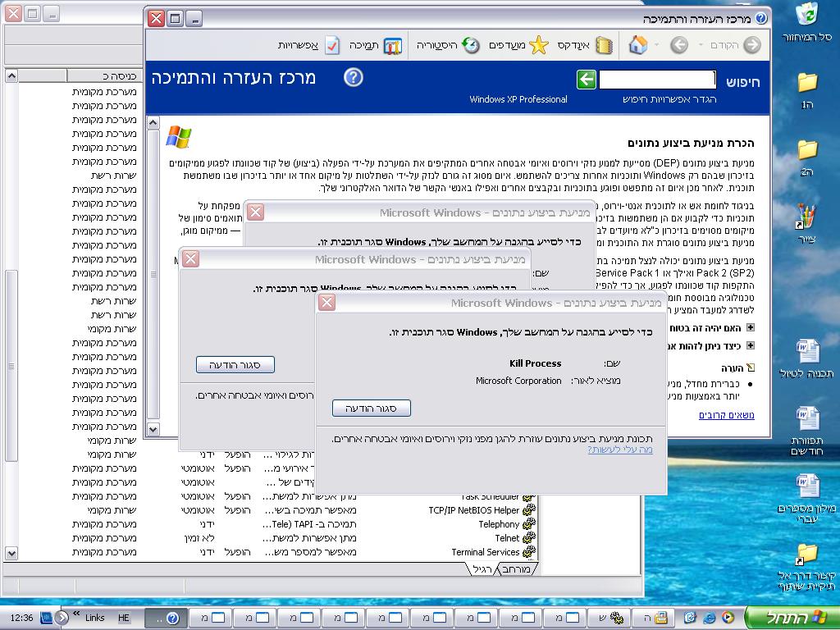The height and width of the screenshot is (630, 840).
Task: Open desktop folder labeled 1ה
Action: pos(807,83)
